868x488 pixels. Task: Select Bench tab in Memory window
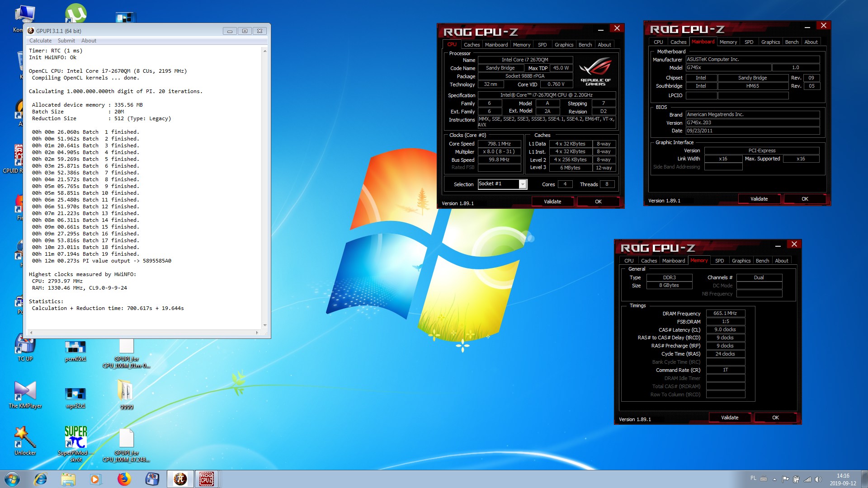762,261
